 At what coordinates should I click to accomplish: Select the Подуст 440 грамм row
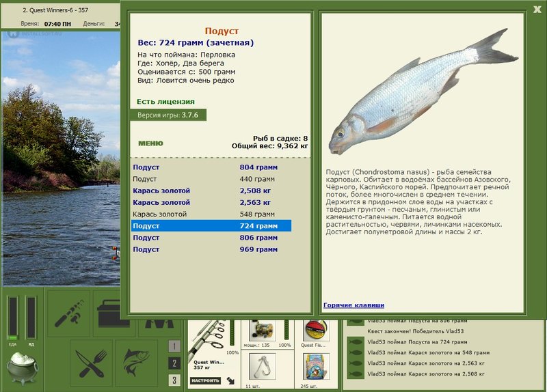pos(211,179)
